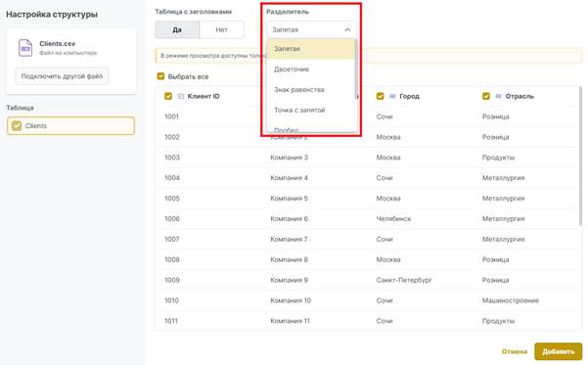Click the Клиент ID column header
The image size is (588, 365).
204,97
